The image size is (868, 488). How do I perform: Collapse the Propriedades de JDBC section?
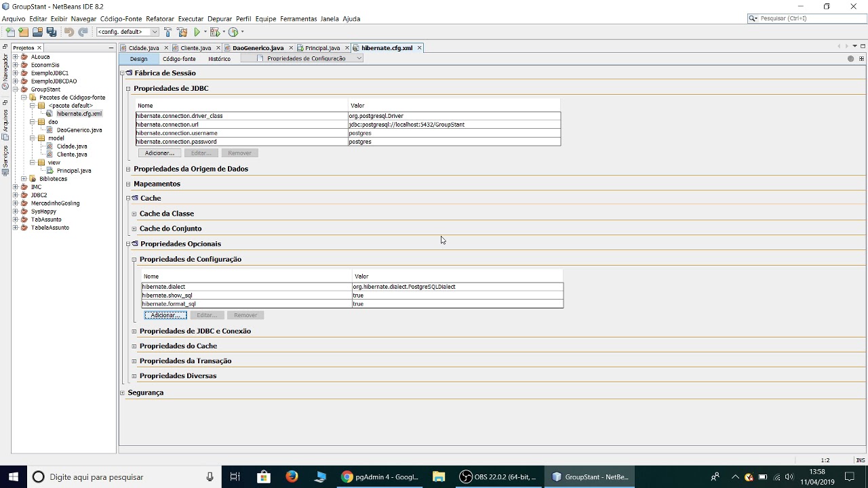(x=128, y=89)
